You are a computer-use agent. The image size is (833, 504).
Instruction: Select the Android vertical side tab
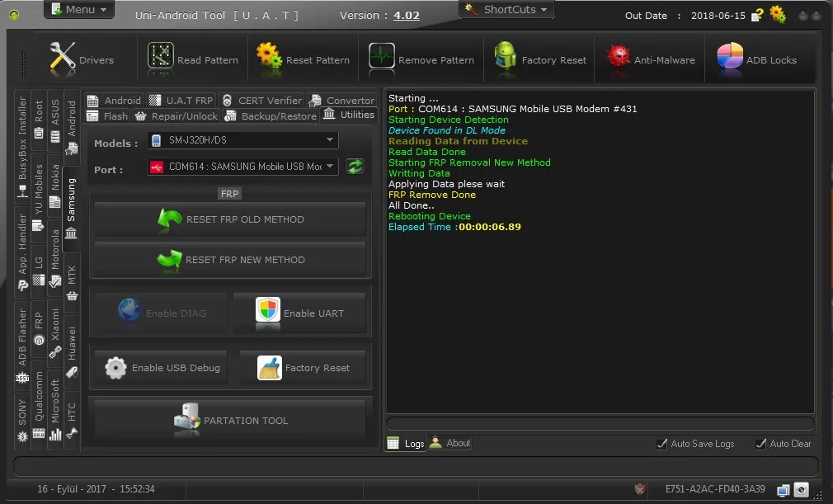(72, 128)
